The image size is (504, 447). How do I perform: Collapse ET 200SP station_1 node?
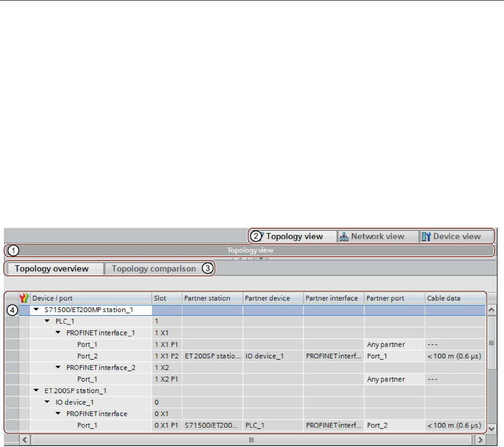click(x=36, y=390)
